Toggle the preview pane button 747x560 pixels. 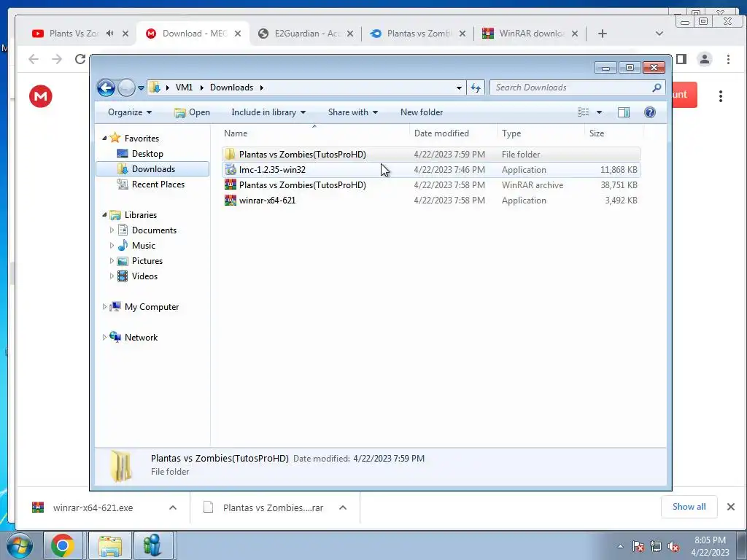click(624, 112)
